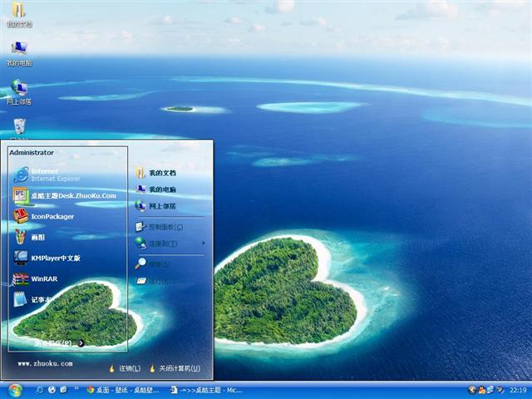Open 桌酷主题Desk.ZhuoKu.Com in Start menu
This screenshot has height=399, width=532.
point(65,196)
